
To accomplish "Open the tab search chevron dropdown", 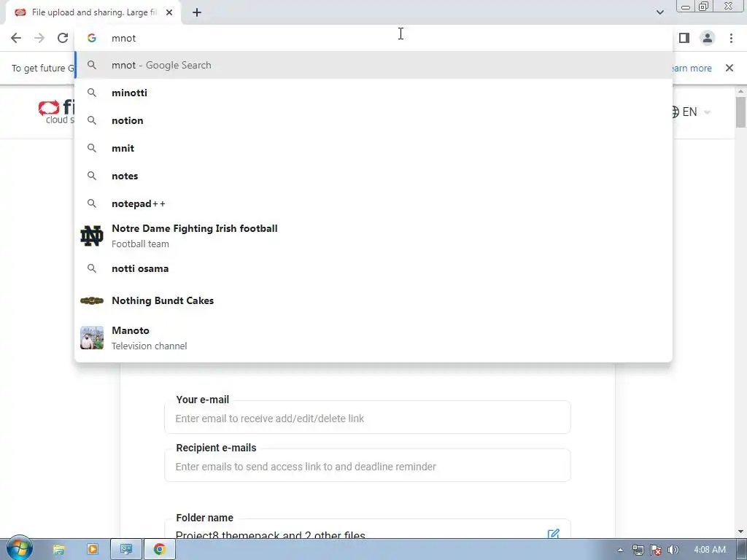I will coord(659,12).
